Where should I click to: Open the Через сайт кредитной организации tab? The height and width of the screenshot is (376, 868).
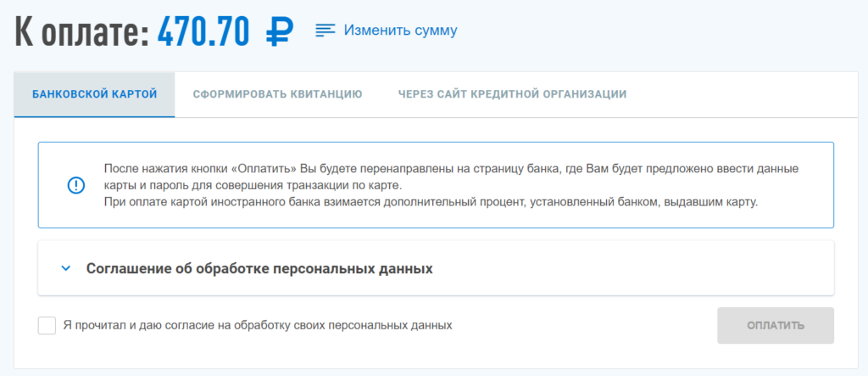pyautogui.click(x=512, y=94)
